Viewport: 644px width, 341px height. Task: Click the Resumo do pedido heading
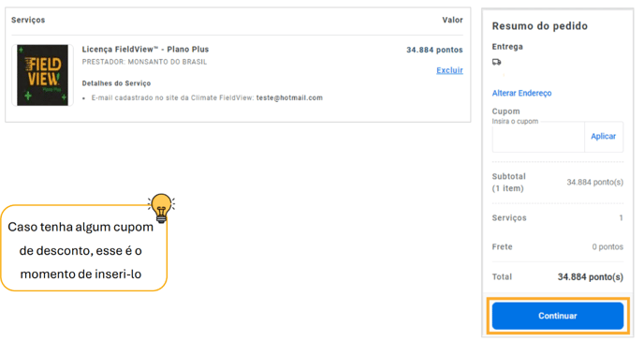540,26
